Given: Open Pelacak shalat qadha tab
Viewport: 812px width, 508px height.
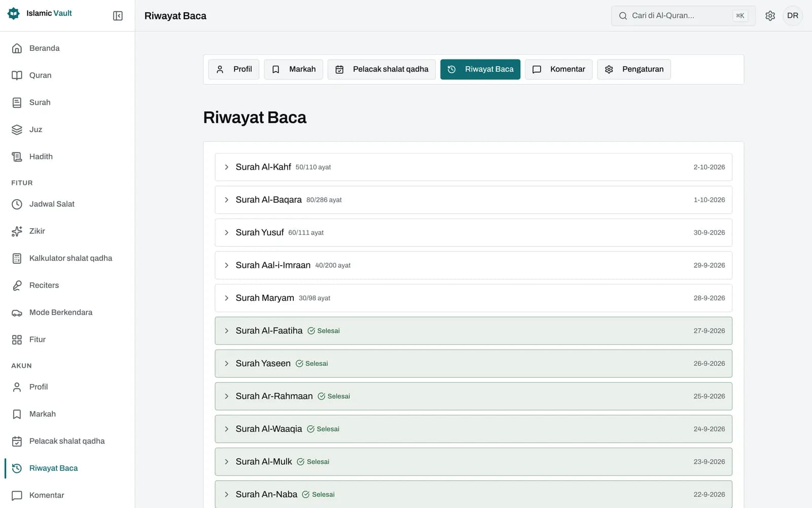Looking at the screenshot, I should pos(382,69).
